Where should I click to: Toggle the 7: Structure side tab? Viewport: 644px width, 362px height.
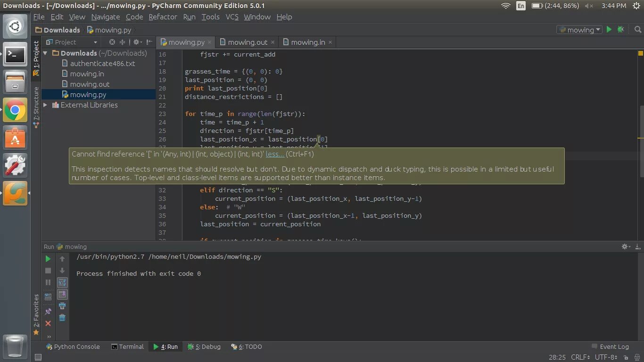point(36,107)
